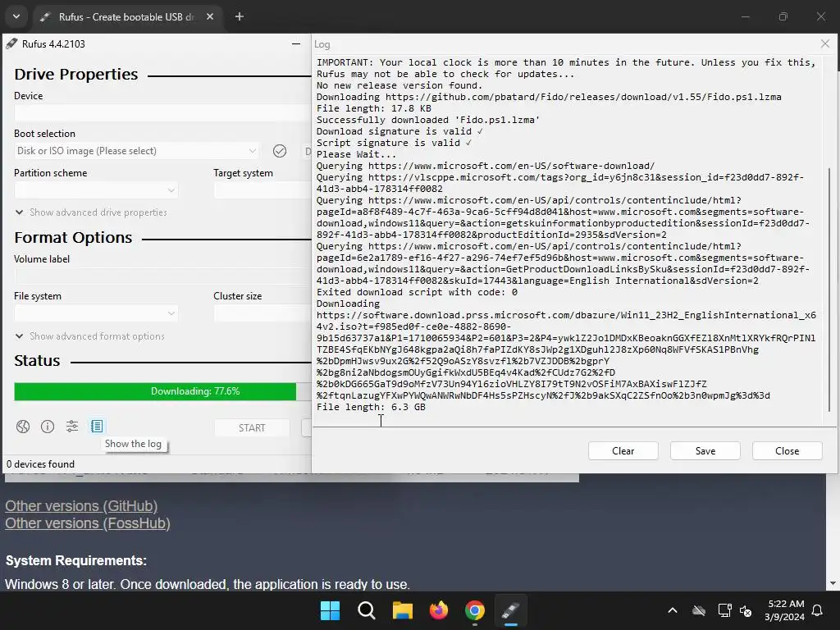This screenshot has width=840, height=630.
Task: Open Other versions (GitHub) link
Action: pos(81,506)
